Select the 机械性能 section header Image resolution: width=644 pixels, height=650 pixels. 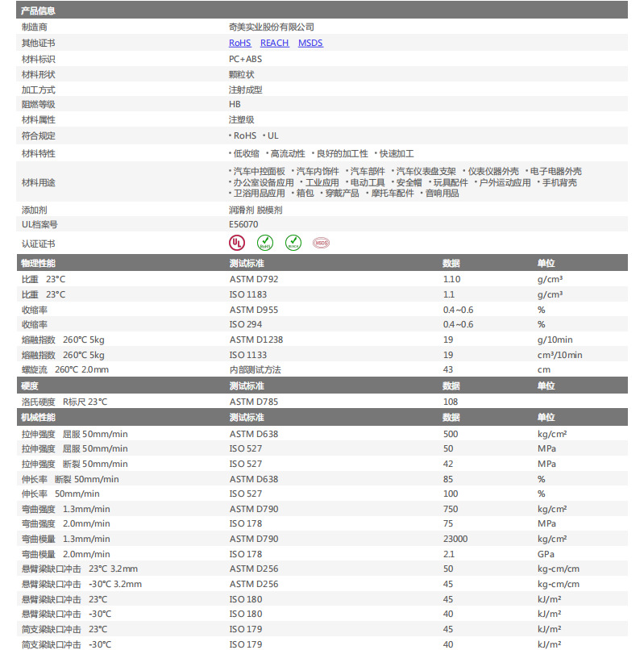pos(38,418)
